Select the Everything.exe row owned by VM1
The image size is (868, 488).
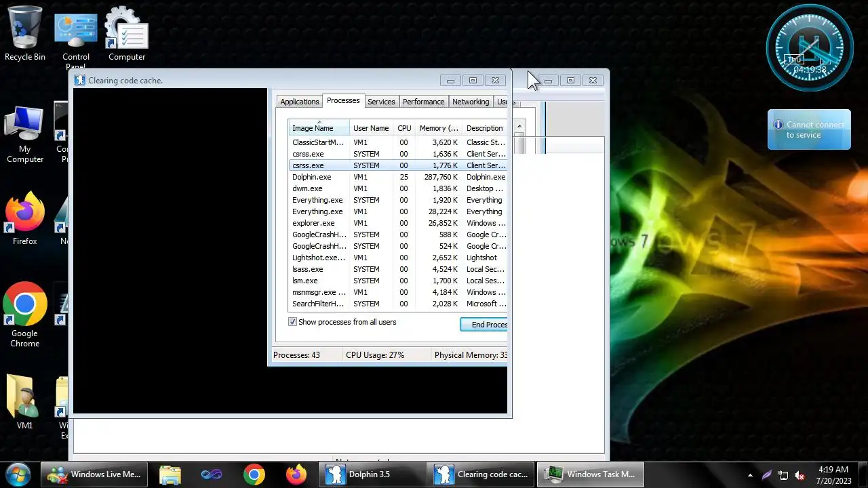pos(398,211)
